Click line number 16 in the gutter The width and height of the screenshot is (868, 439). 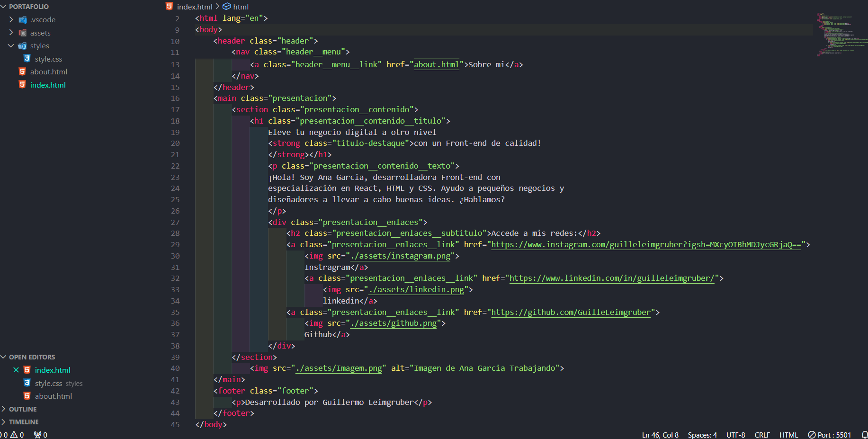[x=175, y=99]
